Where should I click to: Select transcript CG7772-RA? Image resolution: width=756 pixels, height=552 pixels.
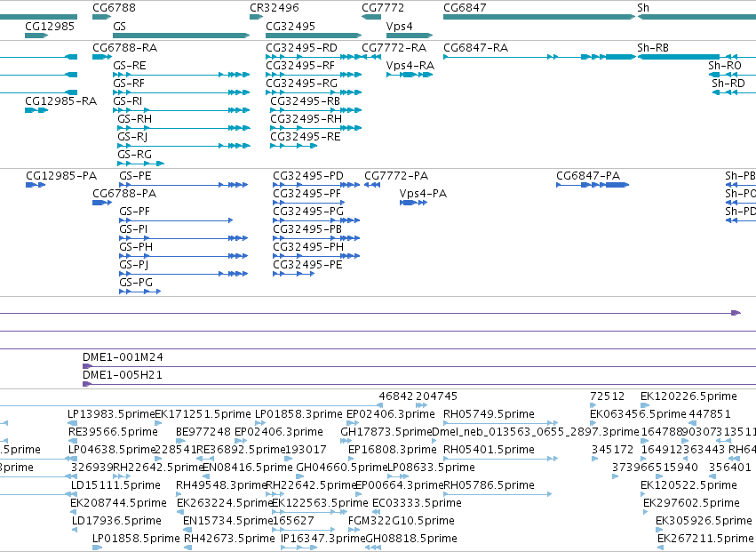[x=394, y=48]
